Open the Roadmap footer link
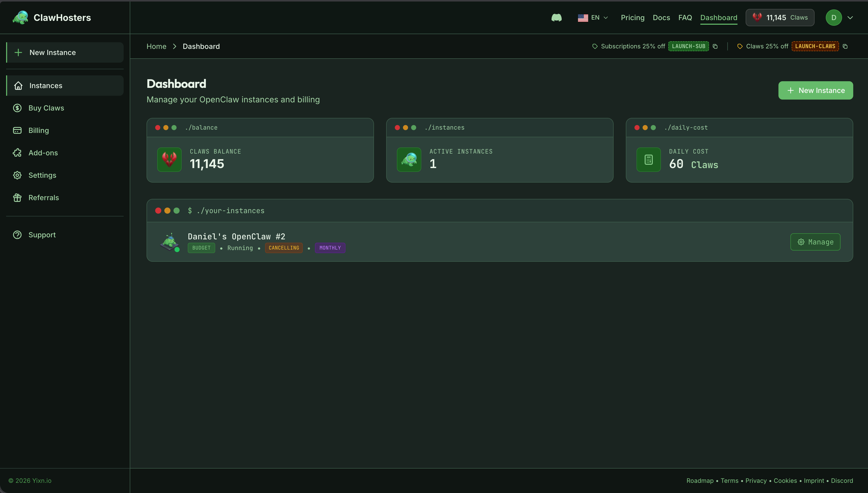This screenshot has height=493, width=868. pyautogui.click(x=700, y=481)
